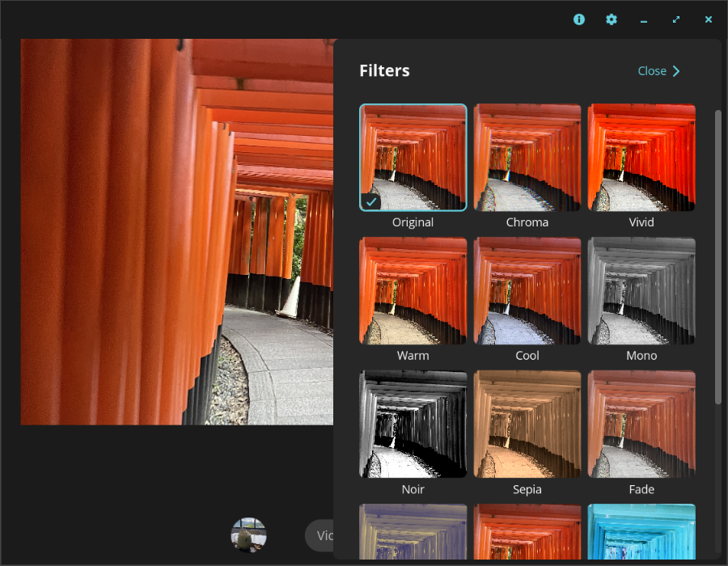This screenshot has height=566, width=728.
Task: Click the camera preview image
Action: (177, 232)
